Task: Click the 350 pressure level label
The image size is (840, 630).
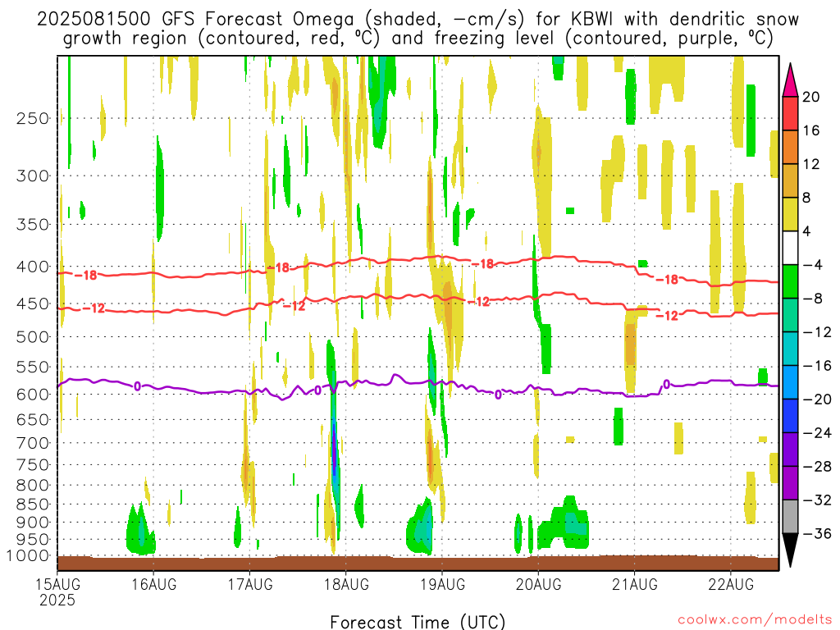Action: tap(33, 224)
